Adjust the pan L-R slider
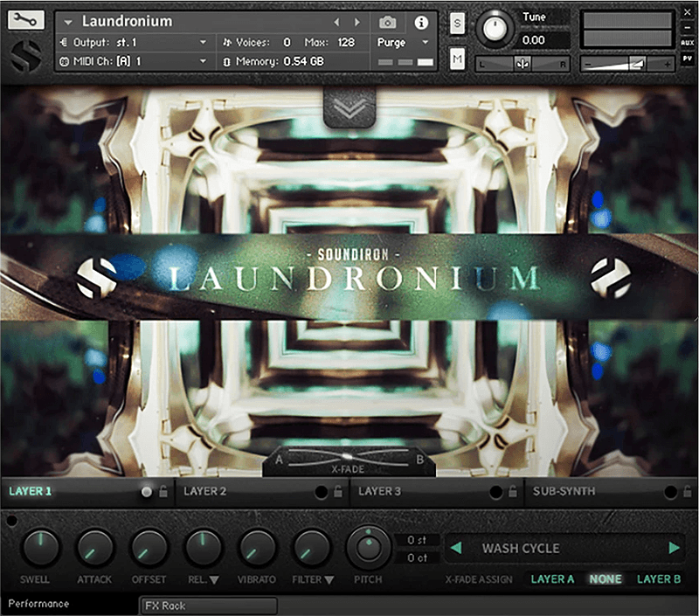 tap(523, 64)
